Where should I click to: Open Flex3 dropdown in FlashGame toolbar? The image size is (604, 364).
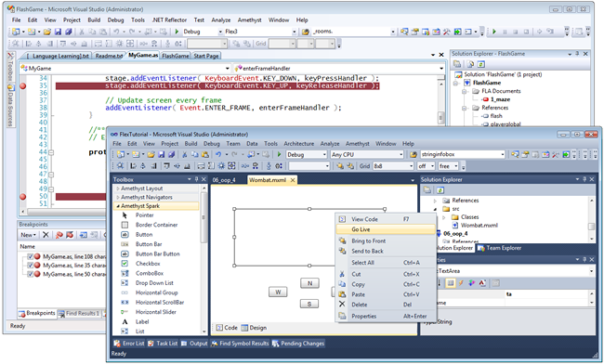pyautogui.click(x=295, y=32)
